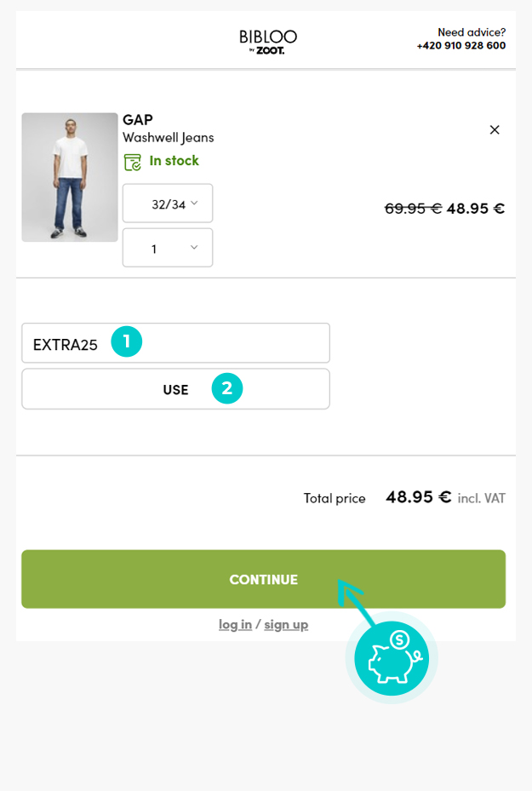Image resolution: width=532 pixels, height=791 pixels.
Task: Open the quantity dropdown showing 1
Action: tap(168, 248)
